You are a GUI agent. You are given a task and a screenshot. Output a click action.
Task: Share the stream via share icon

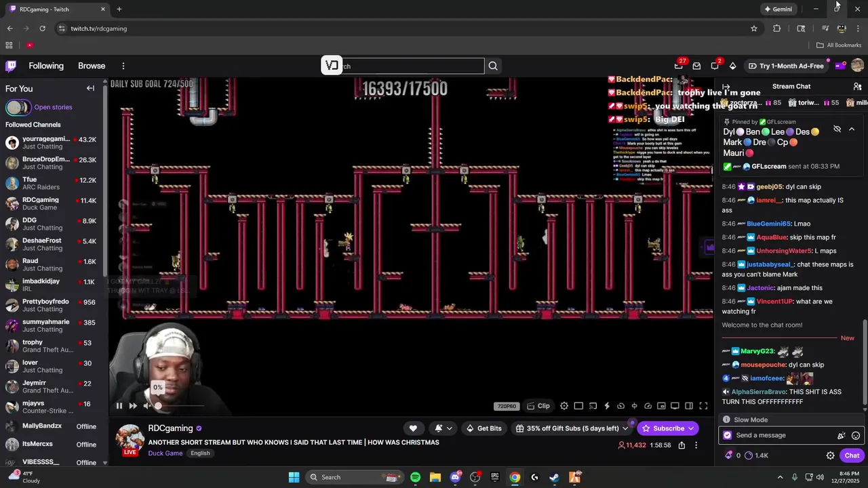tap(682, 445)
